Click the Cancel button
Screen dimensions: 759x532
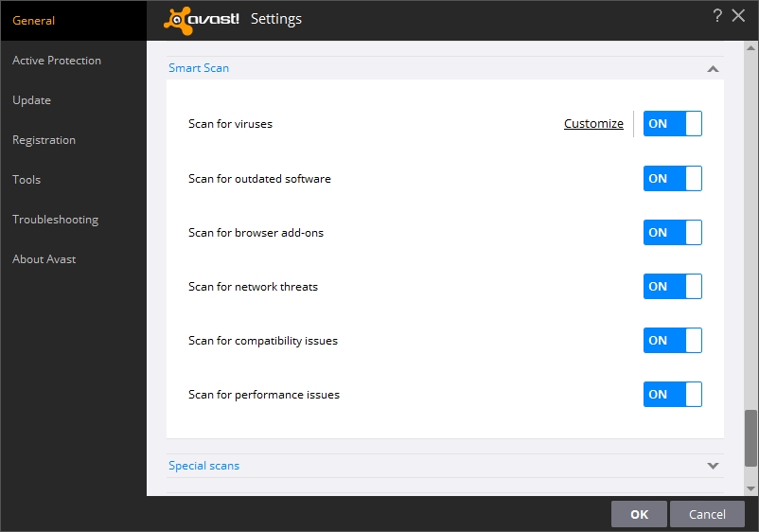point(707,514)
